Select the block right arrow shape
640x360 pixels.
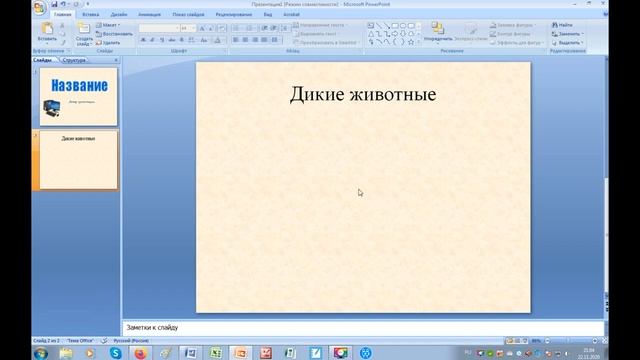click(395, 34)
